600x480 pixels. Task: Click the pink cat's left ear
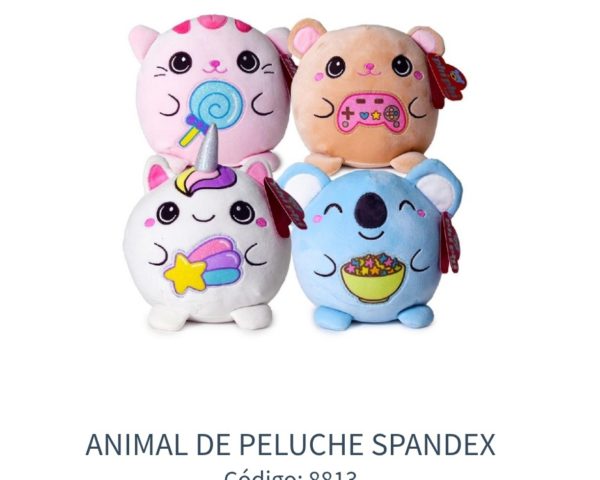142,41
